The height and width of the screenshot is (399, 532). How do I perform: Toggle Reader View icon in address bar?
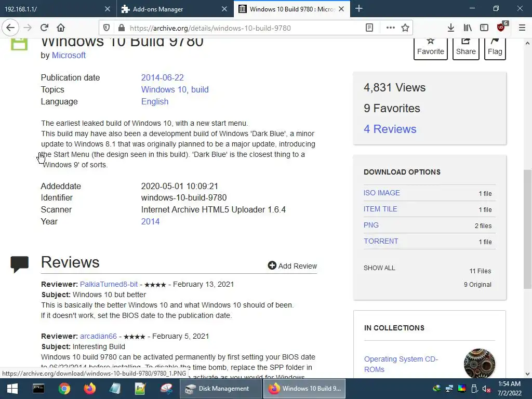369,28
